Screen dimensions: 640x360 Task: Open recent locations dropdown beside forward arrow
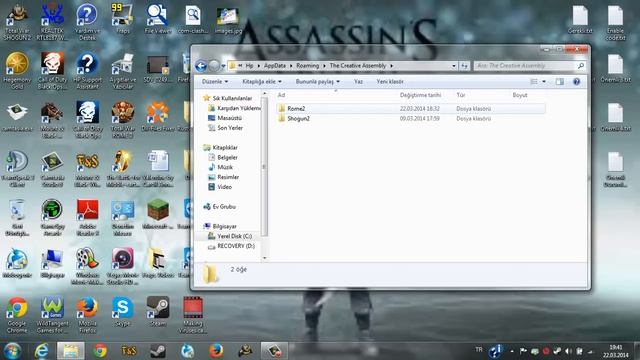tap(223, 66)
